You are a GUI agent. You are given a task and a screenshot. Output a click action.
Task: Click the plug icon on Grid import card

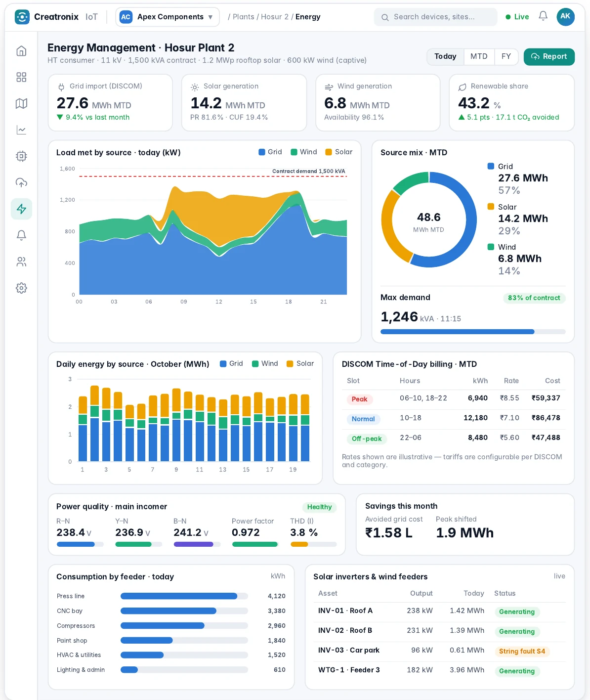point(61,87)
